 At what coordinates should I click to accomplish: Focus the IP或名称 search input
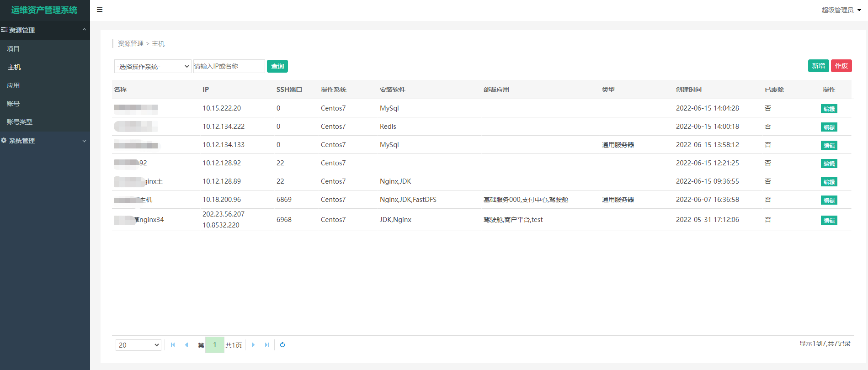pyautogui.click(x=229, y=66)
